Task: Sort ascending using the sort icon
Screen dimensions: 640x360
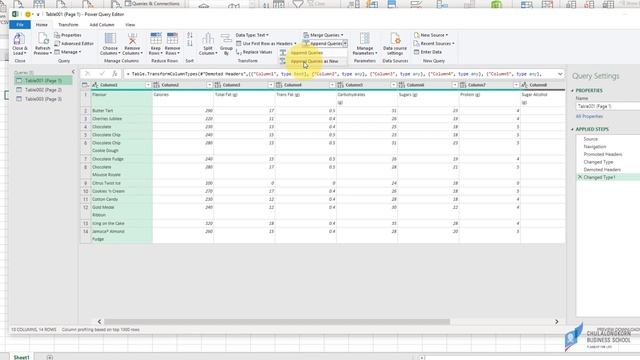Action: tap(190, 35)
